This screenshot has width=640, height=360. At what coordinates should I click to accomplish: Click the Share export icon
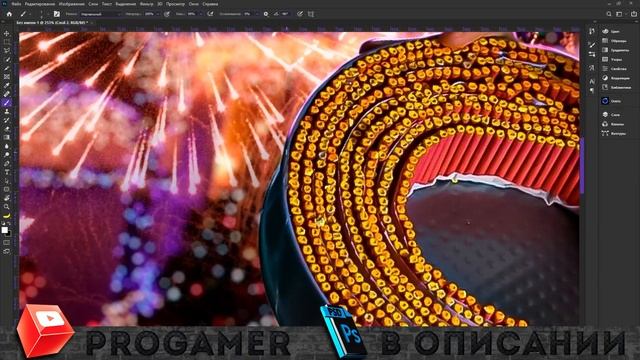coord(633,14)
